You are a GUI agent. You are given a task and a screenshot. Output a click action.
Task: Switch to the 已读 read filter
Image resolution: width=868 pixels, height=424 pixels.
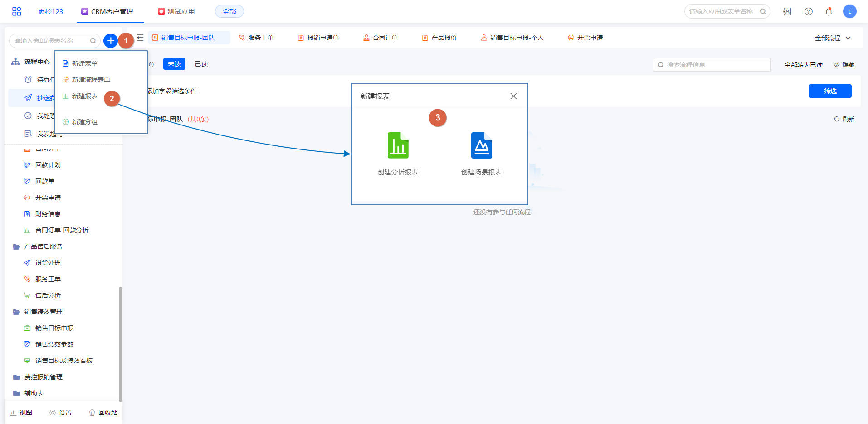201,64
